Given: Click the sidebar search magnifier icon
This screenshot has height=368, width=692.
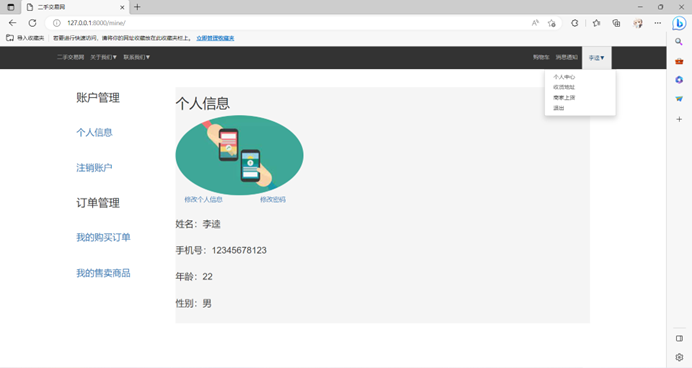Looking at the screenshot, I should 679,42.
